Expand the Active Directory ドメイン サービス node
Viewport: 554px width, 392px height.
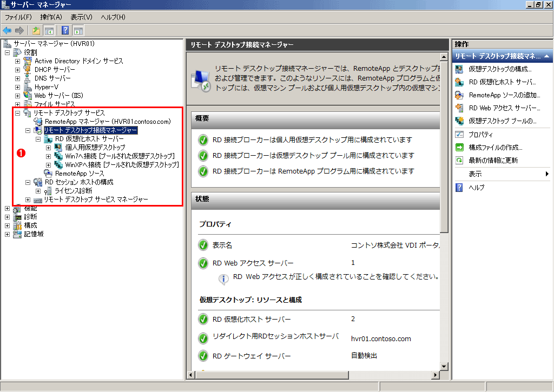[x=17, y=61]
